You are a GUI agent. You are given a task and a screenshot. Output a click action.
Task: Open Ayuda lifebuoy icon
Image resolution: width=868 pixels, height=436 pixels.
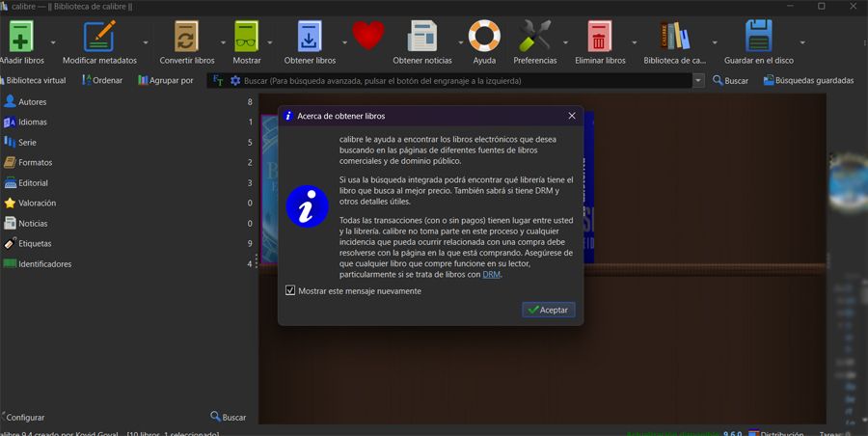click(484, 36)
